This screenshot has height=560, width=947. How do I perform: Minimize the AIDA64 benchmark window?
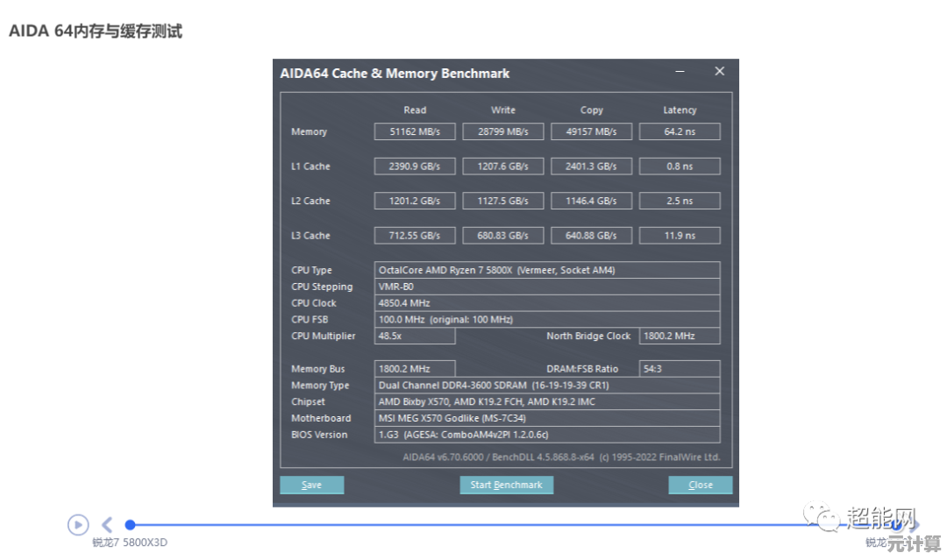[680, 71]
